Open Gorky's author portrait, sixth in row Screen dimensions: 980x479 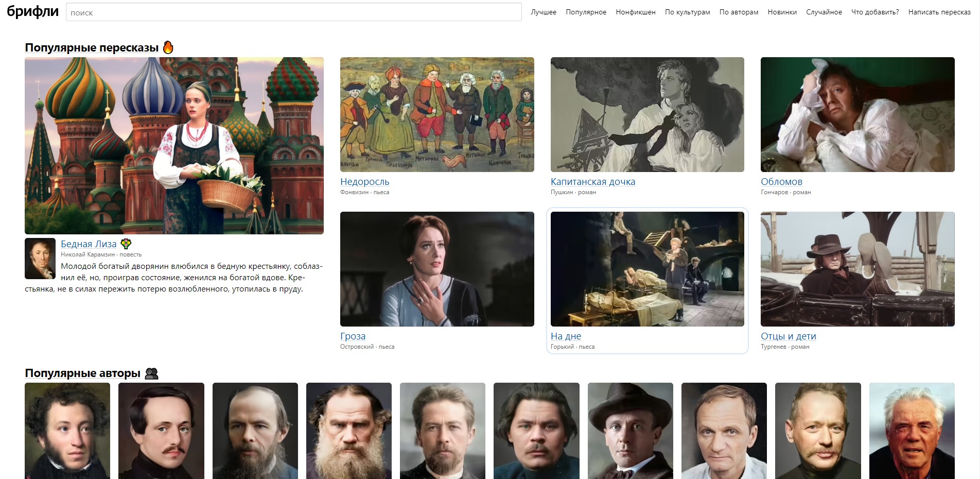[x=536, y=431]
